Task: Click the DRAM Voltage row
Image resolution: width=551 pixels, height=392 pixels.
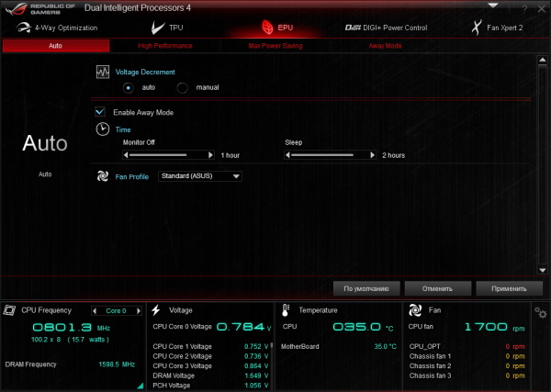Action: coord(210,375)
